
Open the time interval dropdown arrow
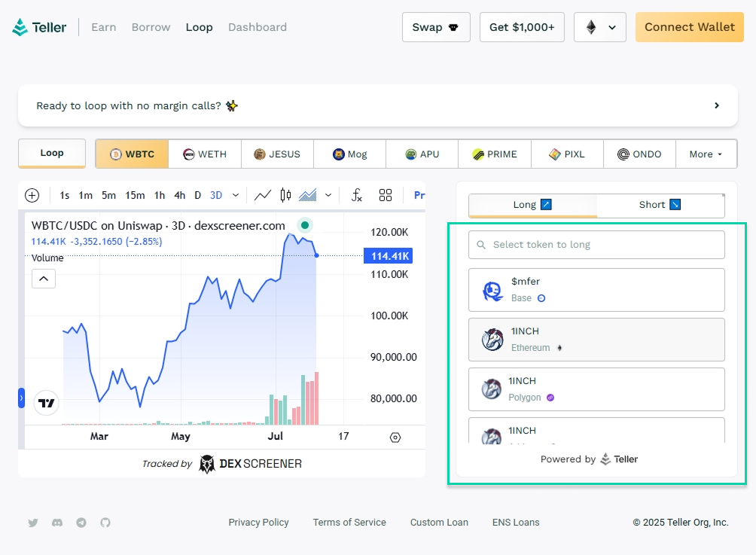[x=236, y=195]
